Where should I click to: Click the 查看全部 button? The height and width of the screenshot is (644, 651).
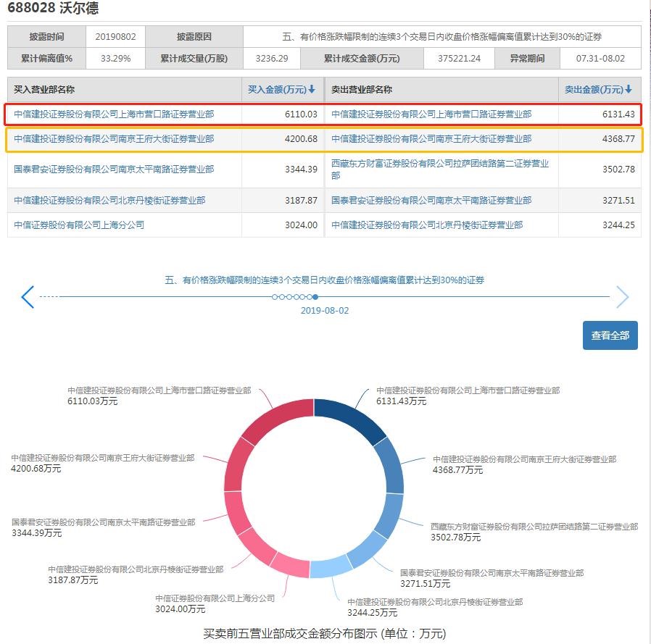point(610,335)
